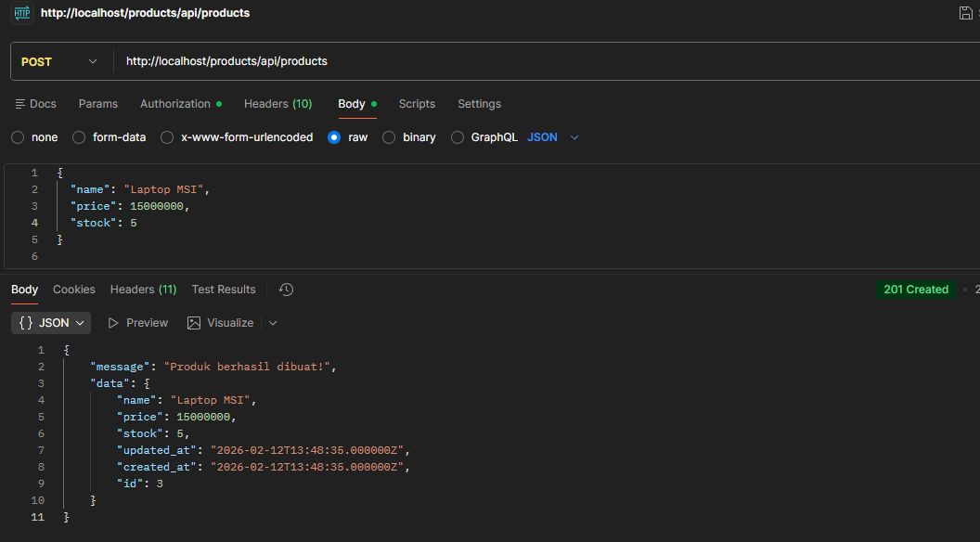Click the Visualize chart icon
The width and height of the screenshot is (980, 542).
click(194, 323)
